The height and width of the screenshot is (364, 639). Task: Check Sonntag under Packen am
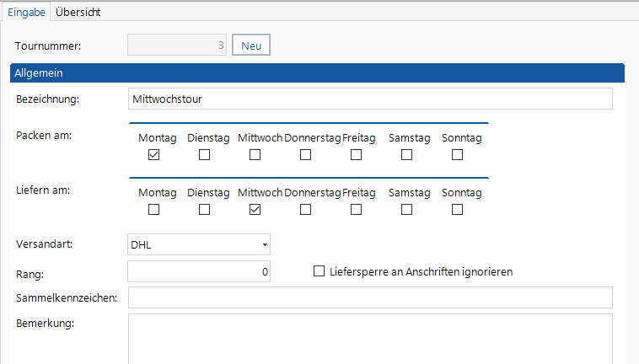[x=457, y=155]
